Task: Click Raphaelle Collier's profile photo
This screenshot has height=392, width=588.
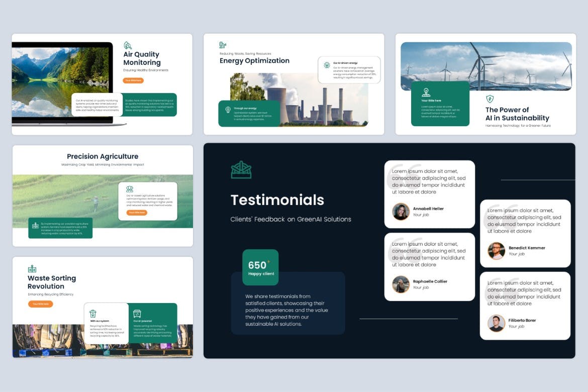Action: coord(401,284)
